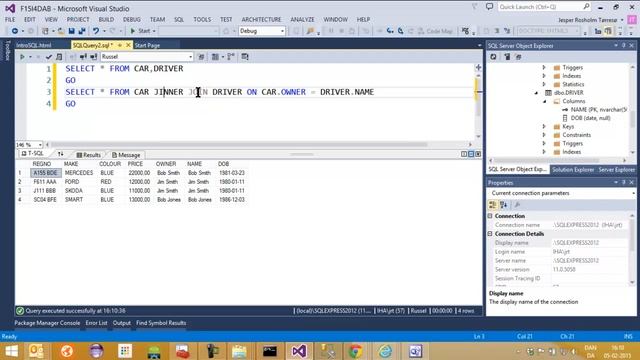Viewport: 640px width, 360px height.
Task: Click the Alphabetical sort icon in Properties
Action: (504, 205)
